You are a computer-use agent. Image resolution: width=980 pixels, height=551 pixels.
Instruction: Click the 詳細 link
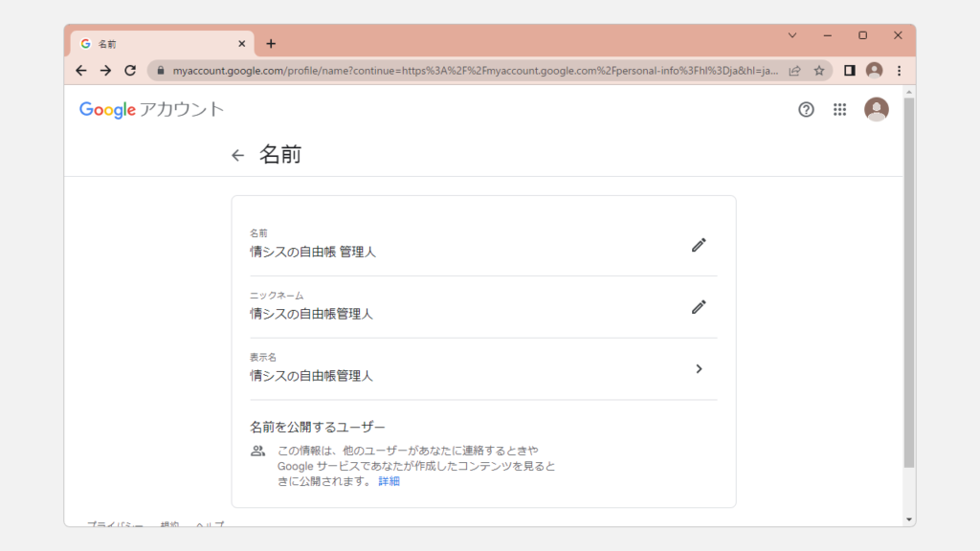click(x=389, y=481)
